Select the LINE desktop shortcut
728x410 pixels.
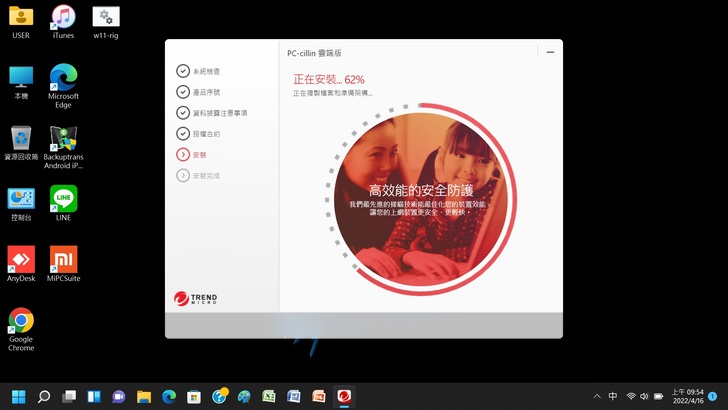coord(63,203)
